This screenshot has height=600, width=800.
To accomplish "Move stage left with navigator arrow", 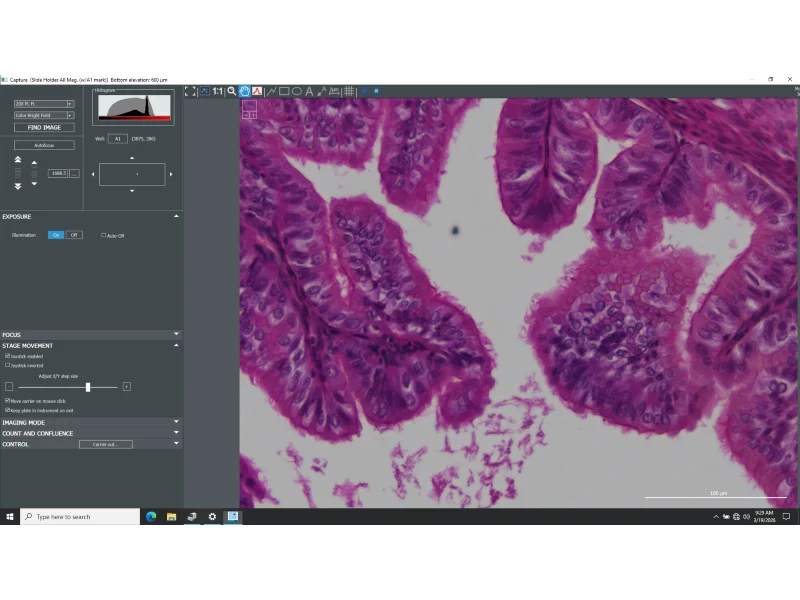I will [x=93, y=174].
